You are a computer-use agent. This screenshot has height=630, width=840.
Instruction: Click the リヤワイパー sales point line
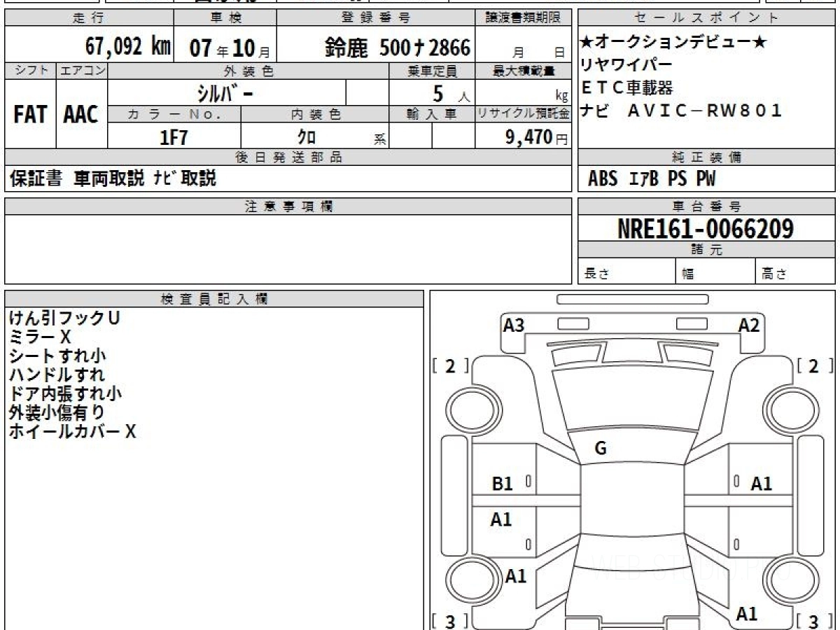(x=626, y=64)
